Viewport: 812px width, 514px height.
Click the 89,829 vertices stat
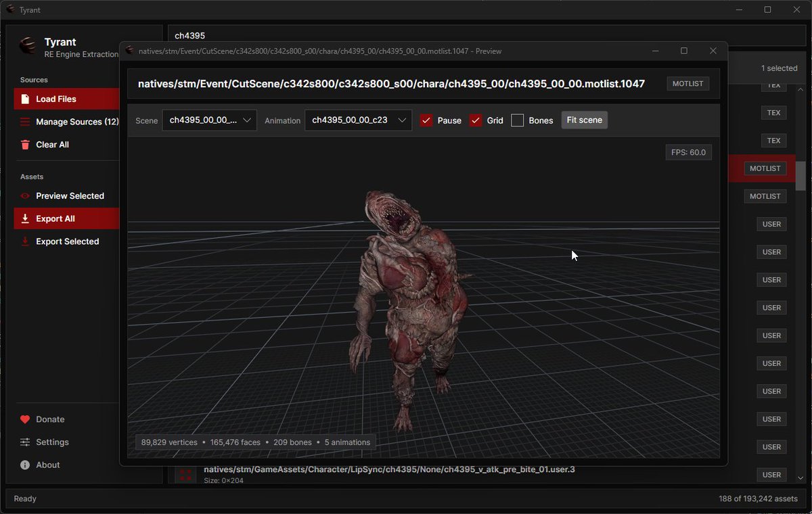point(169,442)
